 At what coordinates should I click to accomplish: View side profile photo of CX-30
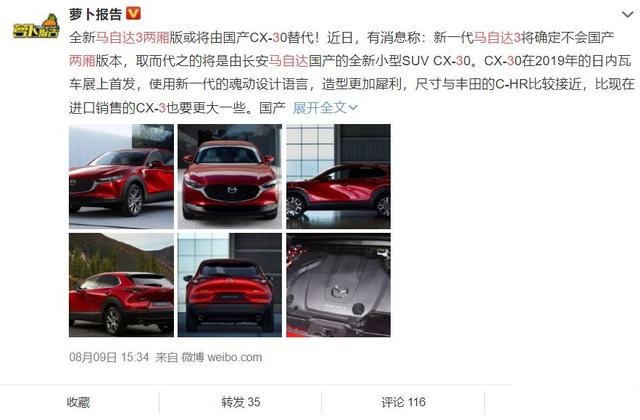pos(338,176)
